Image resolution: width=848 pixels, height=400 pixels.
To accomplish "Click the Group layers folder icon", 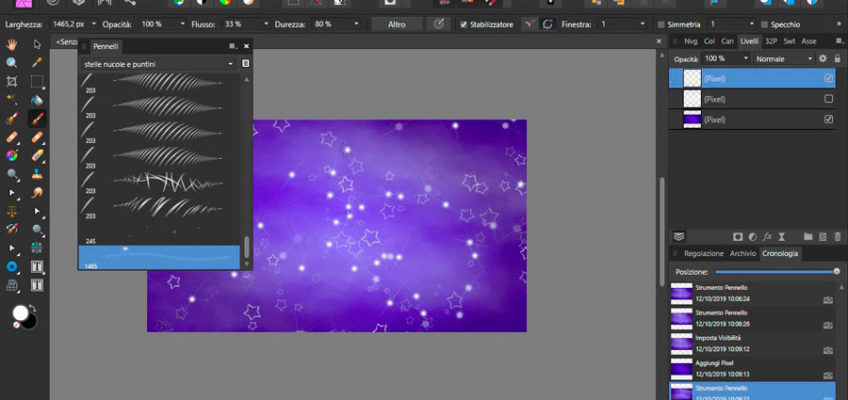I will [808, 237].
